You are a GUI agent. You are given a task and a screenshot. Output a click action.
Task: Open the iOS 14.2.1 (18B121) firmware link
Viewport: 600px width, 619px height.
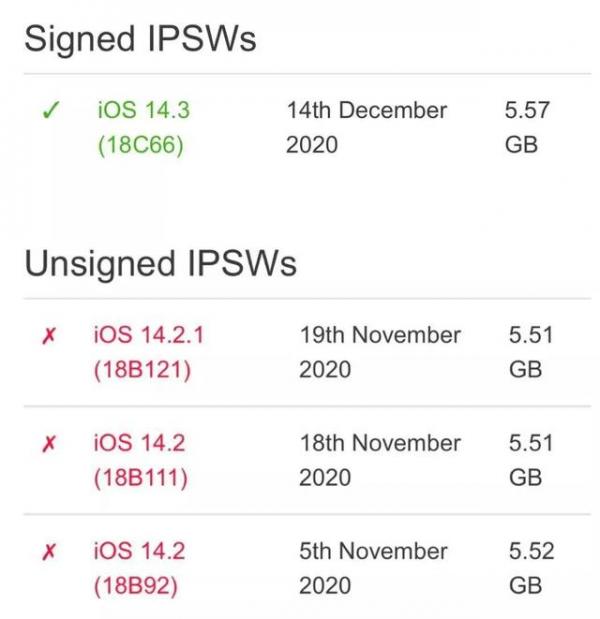coord(148,353)
